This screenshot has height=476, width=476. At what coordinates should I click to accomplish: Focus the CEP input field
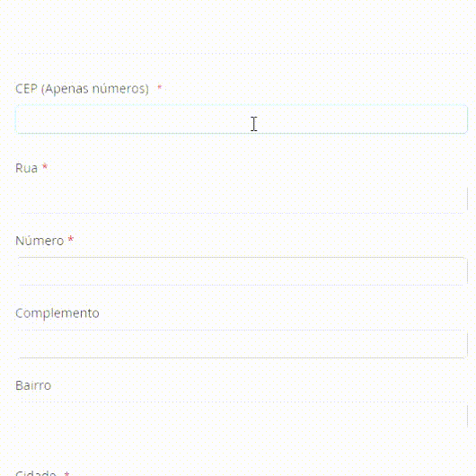(x=242, y=119)
